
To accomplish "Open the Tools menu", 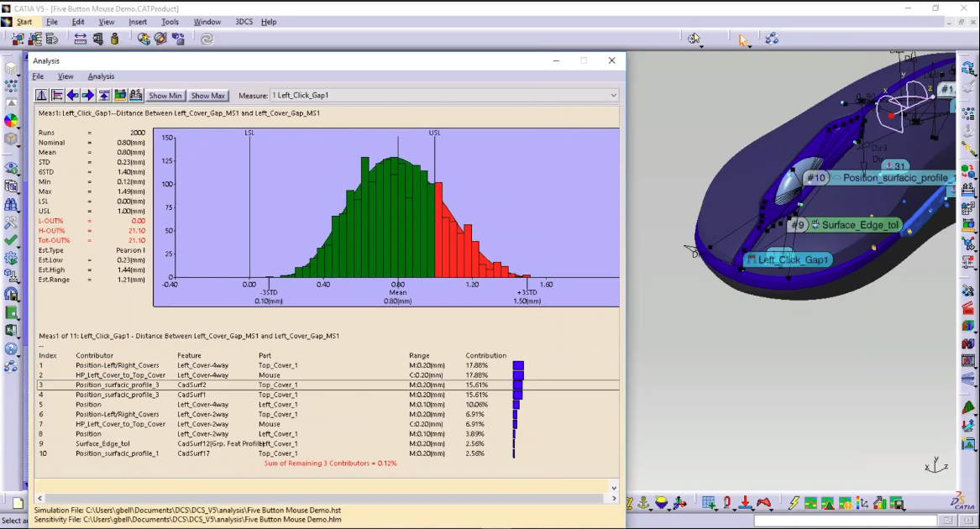I will [x=170, y=22].
